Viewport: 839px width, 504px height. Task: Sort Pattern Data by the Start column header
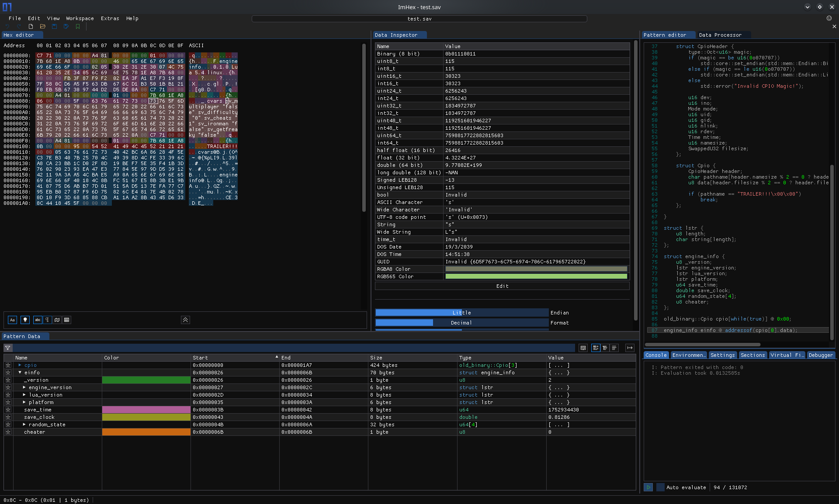235,358
